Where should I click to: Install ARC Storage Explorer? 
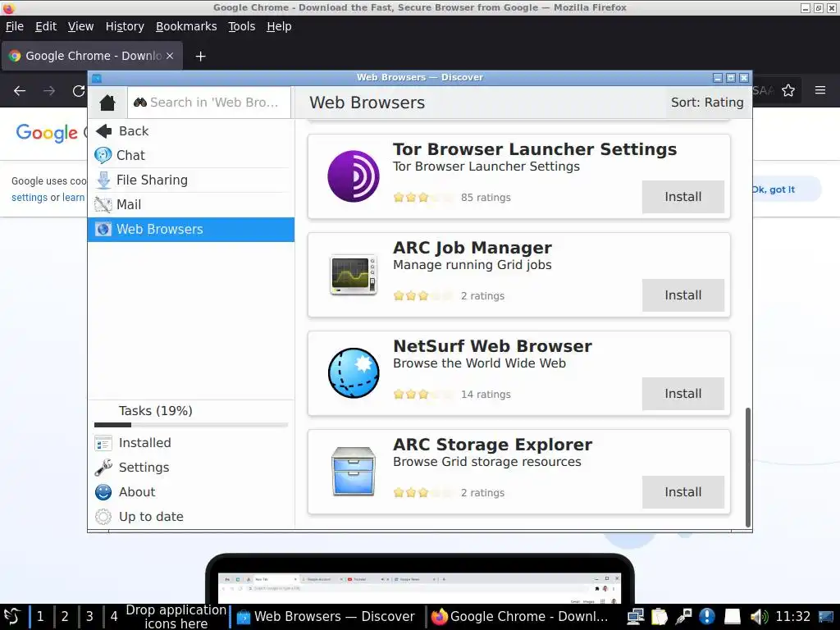click(683, 492)
